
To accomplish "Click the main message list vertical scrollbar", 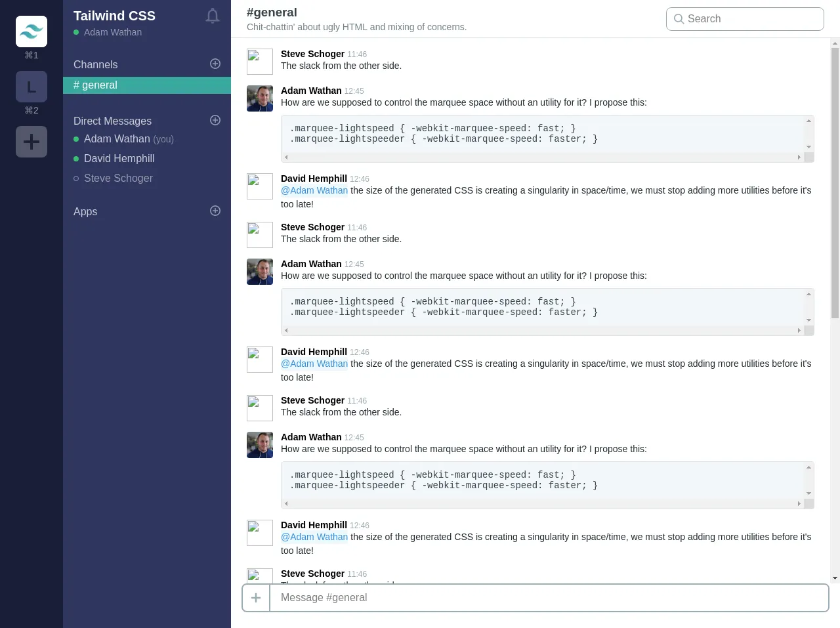I will click(x=835, y=184).
